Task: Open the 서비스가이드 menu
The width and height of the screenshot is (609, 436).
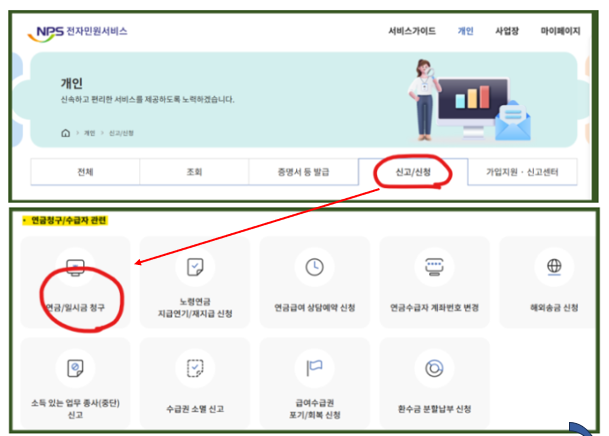Action: [x=412, y=31]
